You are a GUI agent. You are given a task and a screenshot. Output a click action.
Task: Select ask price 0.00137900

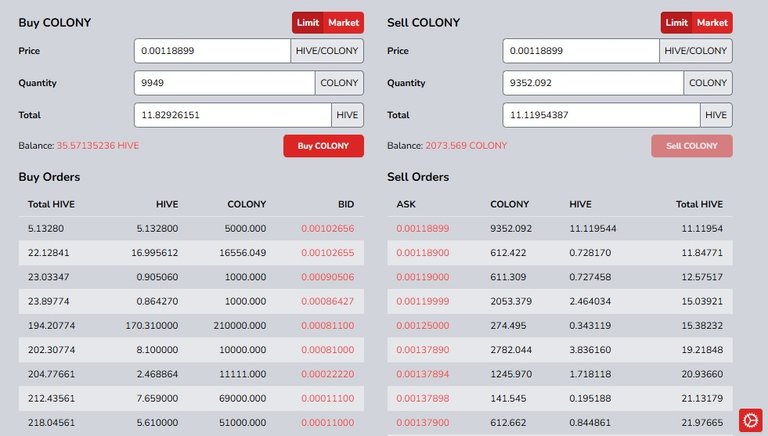pos(423,421)
